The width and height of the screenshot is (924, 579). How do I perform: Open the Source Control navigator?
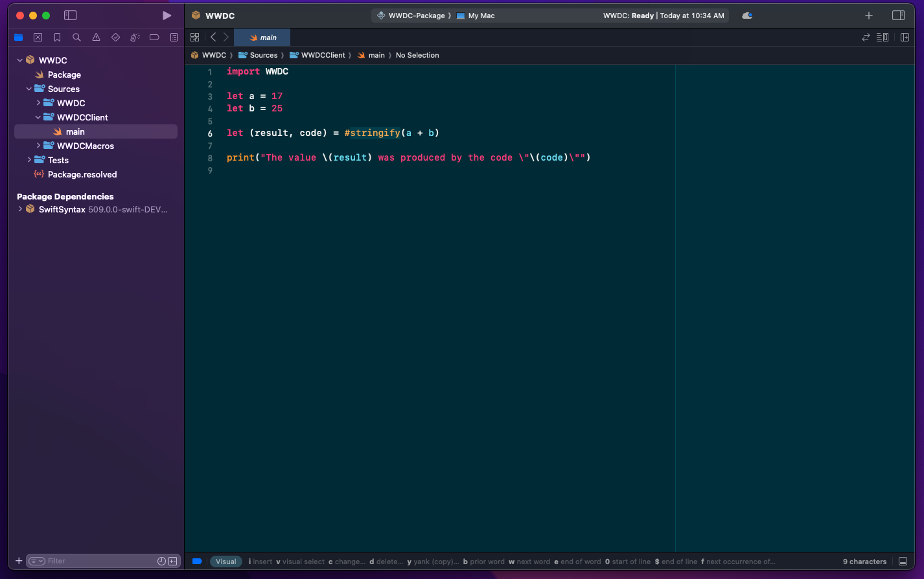coord(38,38)
